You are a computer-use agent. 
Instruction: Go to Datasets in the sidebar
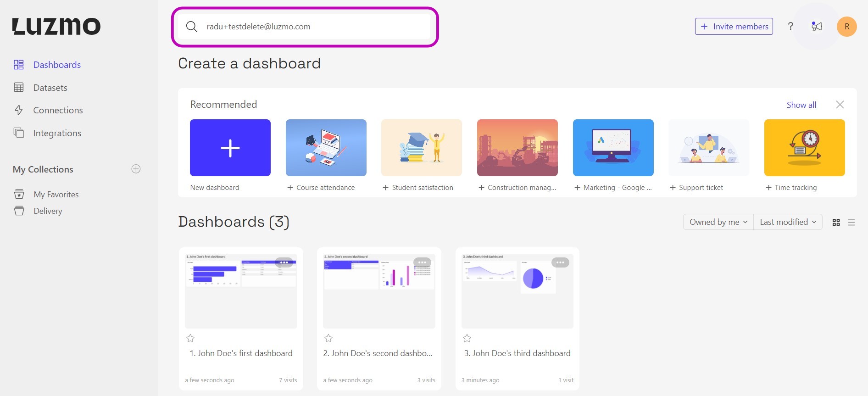coord(50,88)
